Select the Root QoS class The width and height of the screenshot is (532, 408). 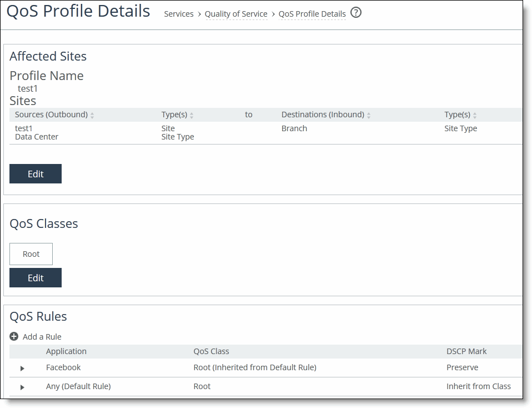31,253
